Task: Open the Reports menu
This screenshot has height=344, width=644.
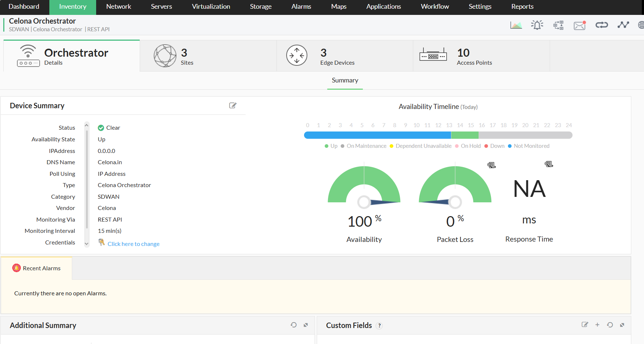Action: 522,7
